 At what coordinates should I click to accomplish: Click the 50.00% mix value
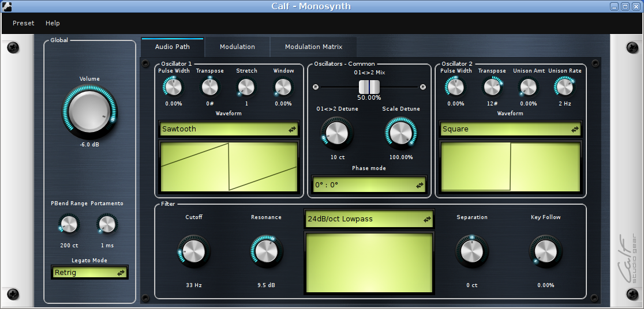369,97
